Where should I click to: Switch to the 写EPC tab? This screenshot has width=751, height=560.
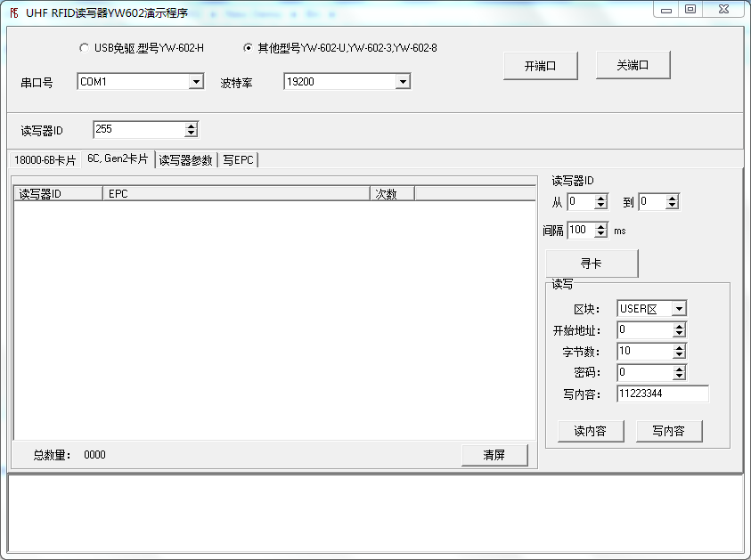click(x=238, y=160)
